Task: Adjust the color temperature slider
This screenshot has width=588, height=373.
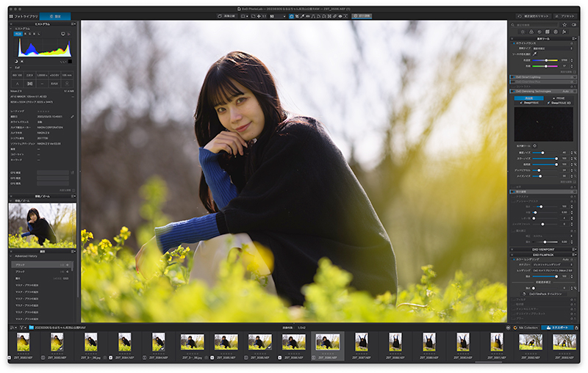Action: tap(546, 60)
